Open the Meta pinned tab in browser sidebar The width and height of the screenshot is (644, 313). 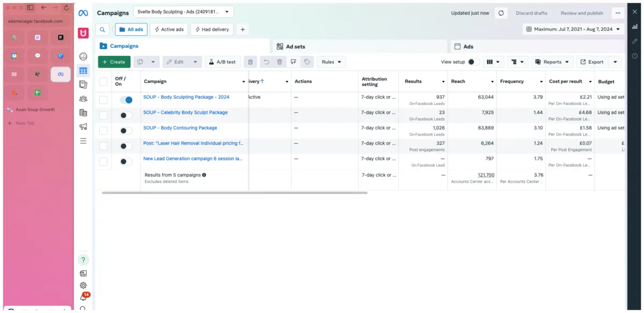pyautogui.click(x=61, y=74)
